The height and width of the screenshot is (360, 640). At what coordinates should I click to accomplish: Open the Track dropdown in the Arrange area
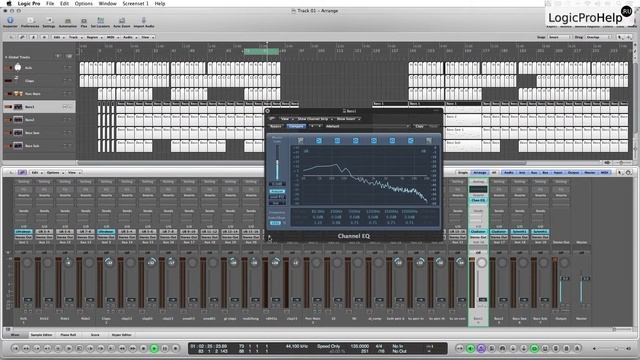pos(75,37)
